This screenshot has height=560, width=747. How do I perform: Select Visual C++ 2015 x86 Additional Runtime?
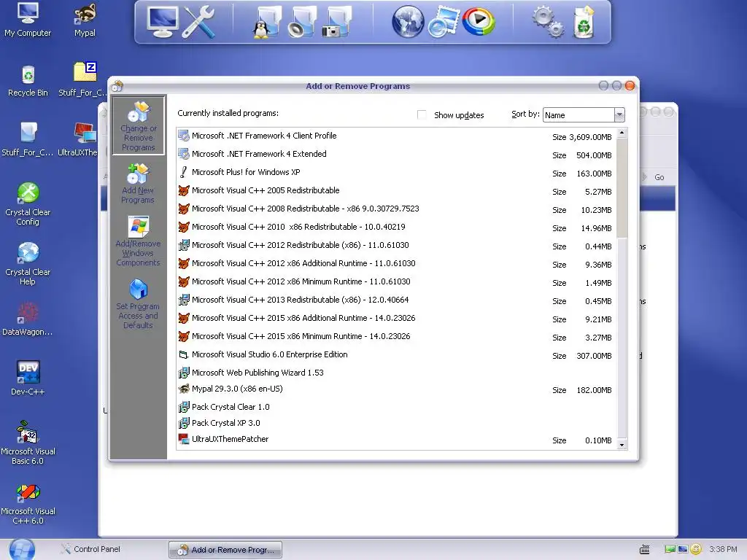pyautogui.click(x=396, y=319)
